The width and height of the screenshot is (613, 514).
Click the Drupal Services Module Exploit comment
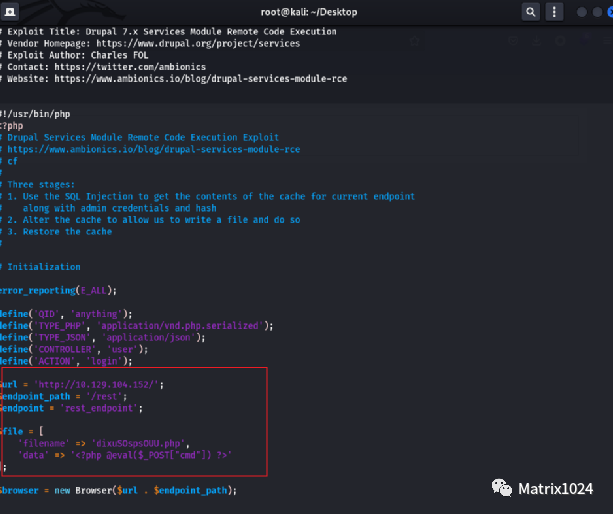[140, 138]
